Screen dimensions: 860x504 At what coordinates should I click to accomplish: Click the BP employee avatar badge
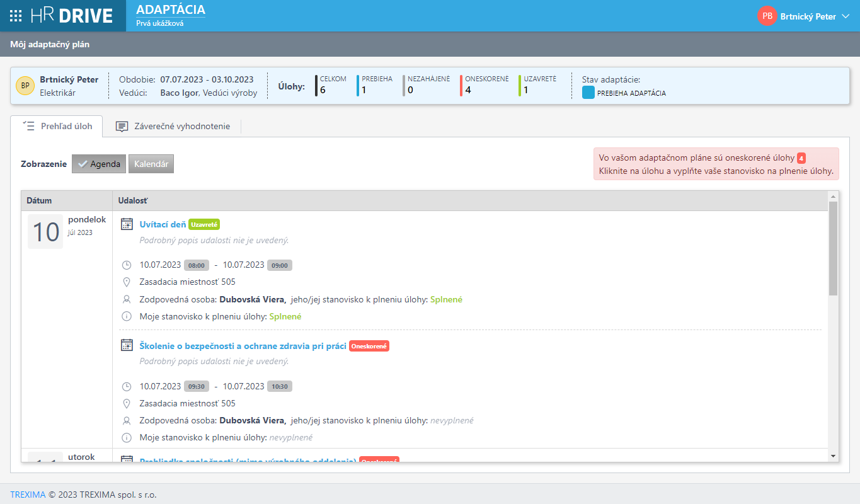point(25,86)
